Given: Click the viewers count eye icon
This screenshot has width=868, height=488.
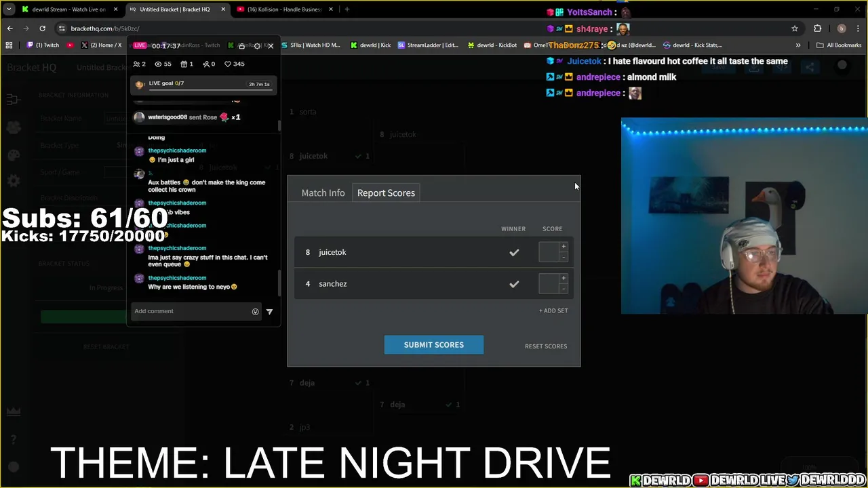Looking at the screenshot, I should [x=158, y=64].
